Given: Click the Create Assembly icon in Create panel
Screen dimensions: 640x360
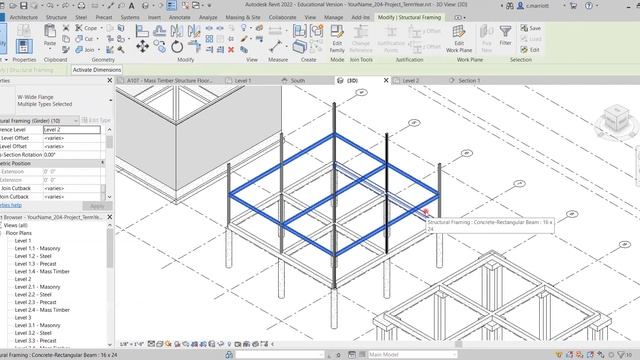Looking at the screenshot, I should coord(300,31).
